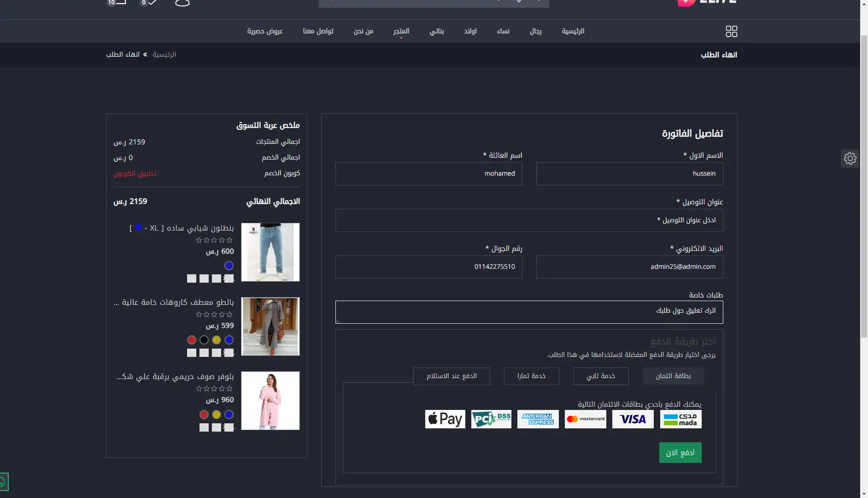Viewport: 868px width, 498px height.
Task: Click the star rating under بنطلون شبابي ساده
Action: coord(214,240)
